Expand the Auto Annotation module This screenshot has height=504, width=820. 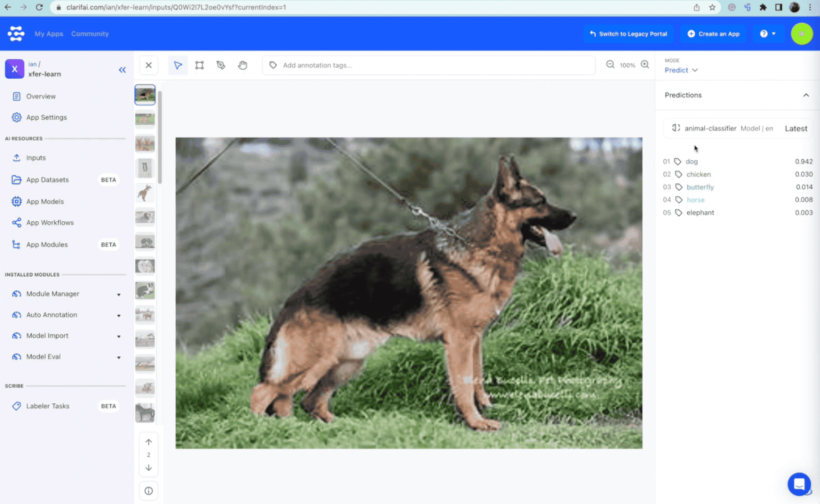(x=118, y=315)
